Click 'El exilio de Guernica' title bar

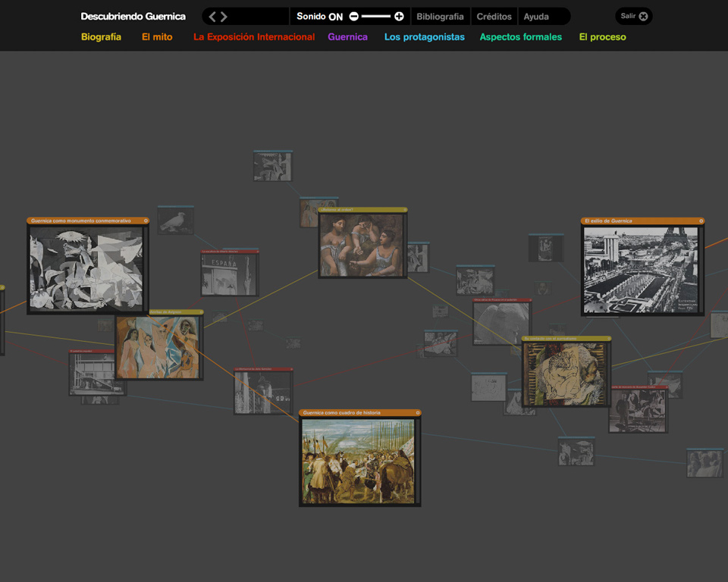point(642,221)
